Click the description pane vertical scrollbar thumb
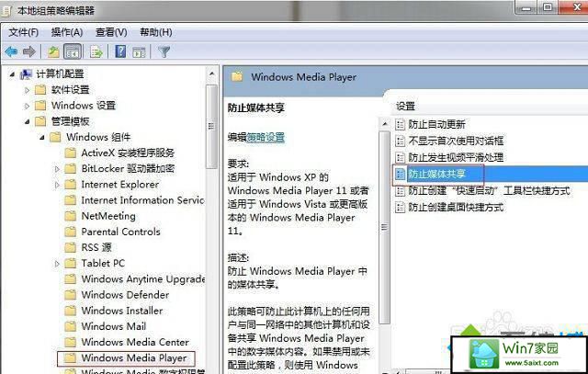The height and width of the screenshot is (374, 588). 384,227
